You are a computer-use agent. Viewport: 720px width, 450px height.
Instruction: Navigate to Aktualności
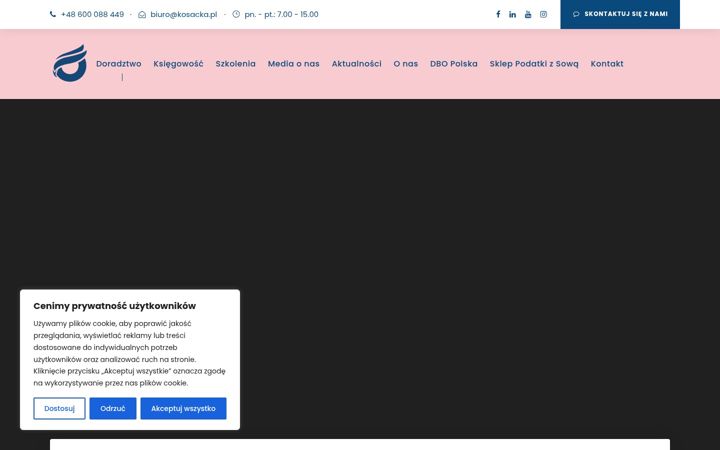point(356,64)
